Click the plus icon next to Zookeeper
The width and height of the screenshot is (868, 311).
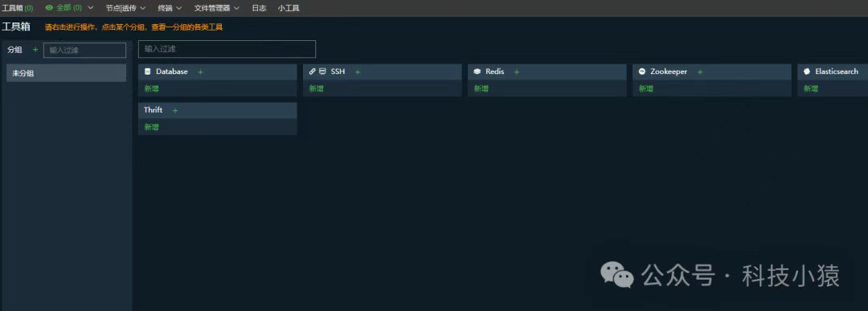coord(700,72)
